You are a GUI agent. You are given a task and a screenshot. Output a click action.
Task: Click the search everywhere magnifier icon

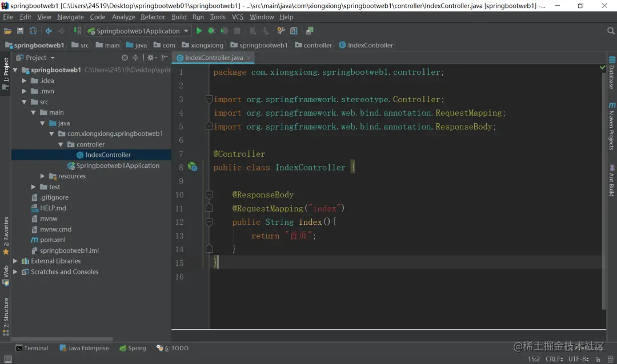(611, 31)
